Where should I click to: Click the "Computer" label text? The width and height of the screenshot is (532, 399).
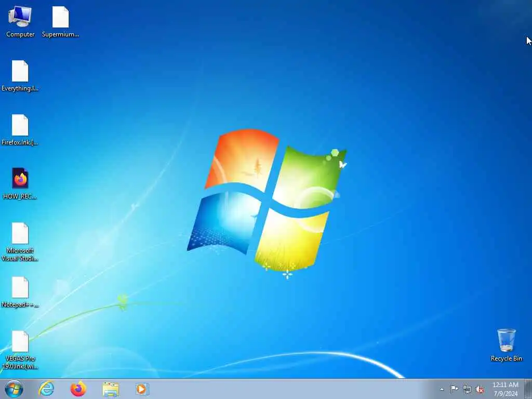tap(20, 34)
